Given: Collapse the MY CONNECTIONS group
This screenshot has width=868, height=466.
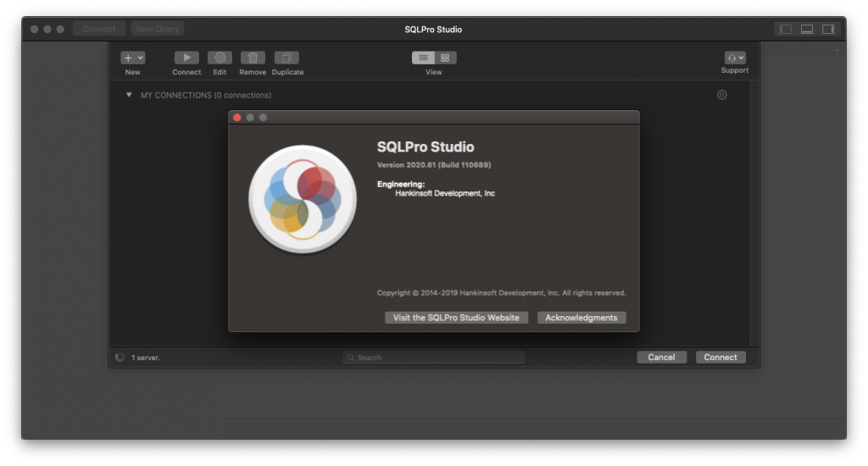Looking at the screenshot, I should tap(129, 95).
